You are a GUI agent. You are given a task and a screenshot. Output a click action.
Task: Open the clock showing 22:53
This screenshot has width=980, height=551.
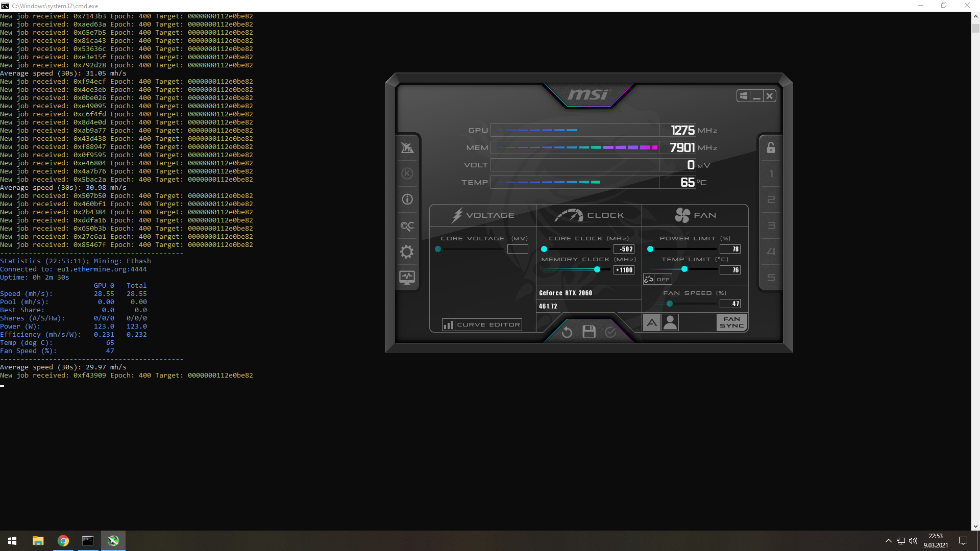pos(936,541)
